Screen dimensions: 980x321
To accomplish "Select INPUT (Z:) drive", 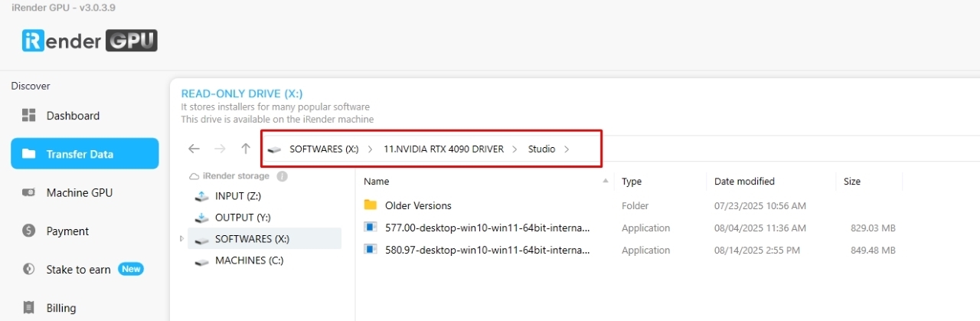I will pyautogui.click(x=237, y=196).
